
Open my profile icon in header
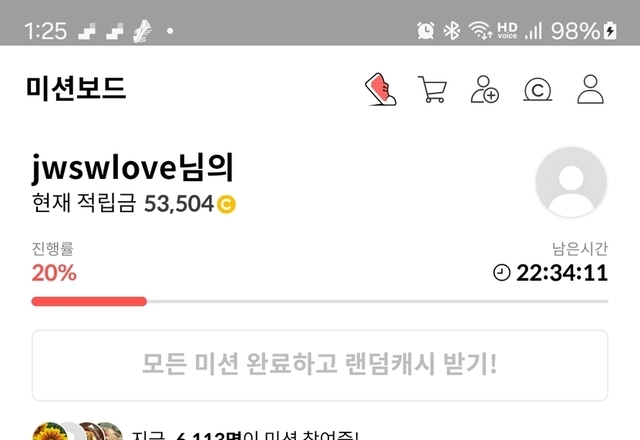pos(590,89)
